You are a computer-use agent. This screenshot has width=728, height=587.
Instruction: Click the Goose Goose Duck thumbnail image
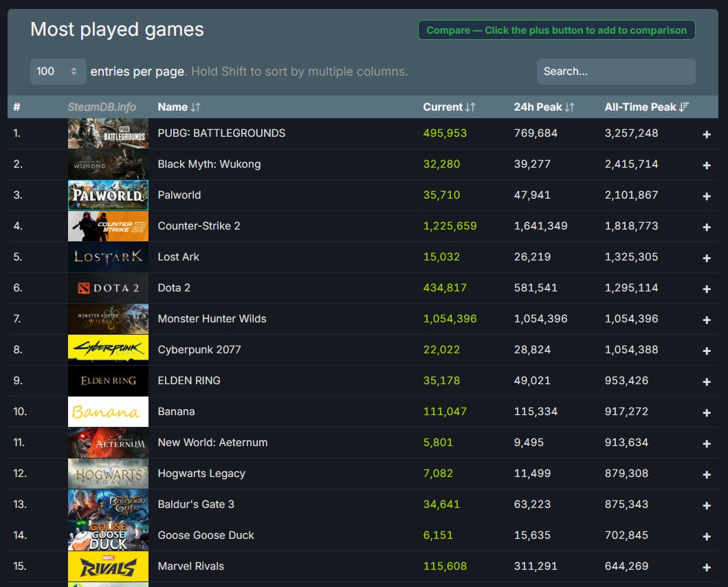click(x=108, y=535)
